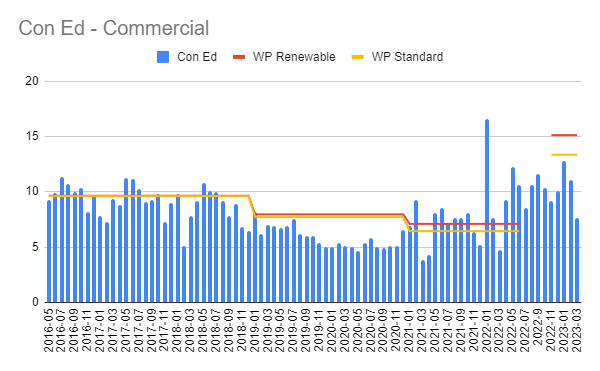Click the x-axis label 2017-07
This screenshot has width=600, height=371.
[139, 330]
